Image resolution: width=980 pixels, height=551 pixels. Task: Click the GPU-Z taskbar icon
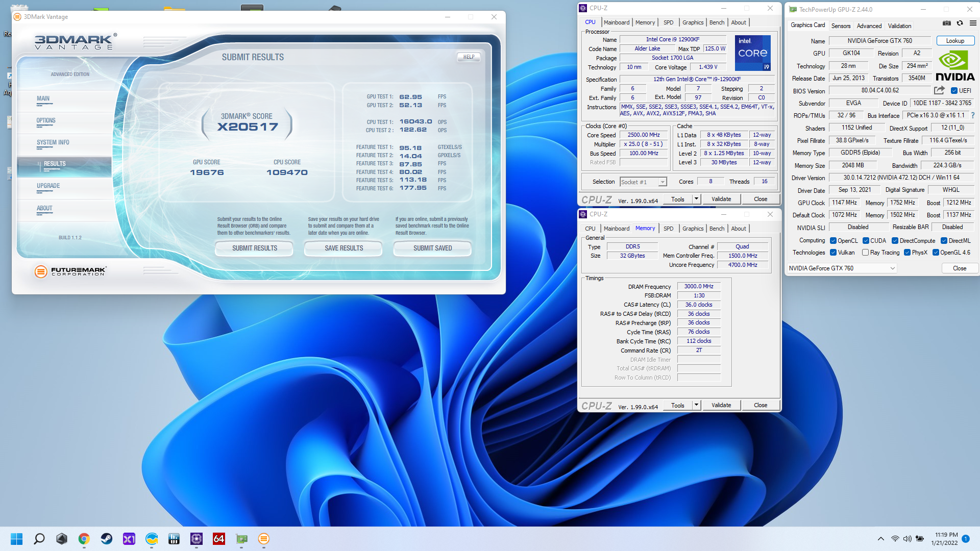coord(241,539)
